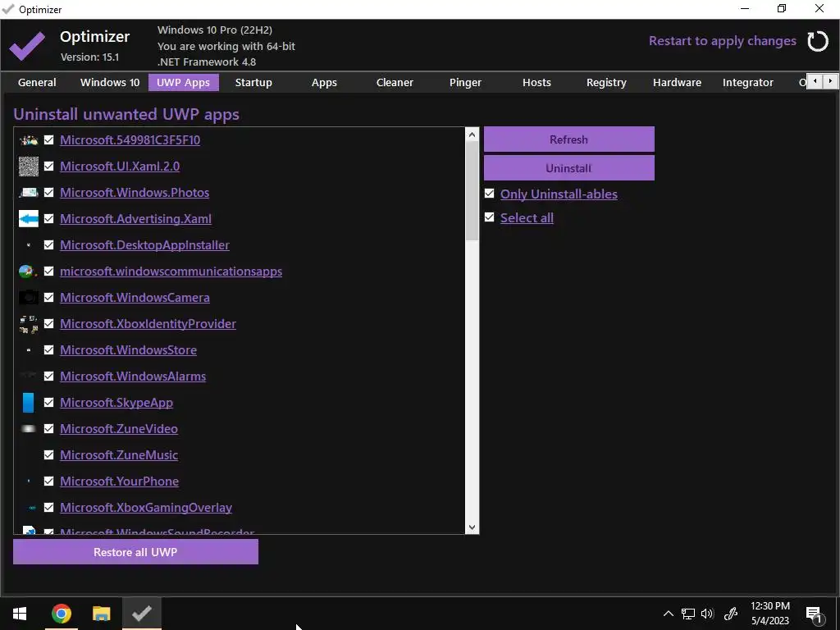Open the network status tray icon
The height and width of the screenshot is (630, 840).
click(688, 614)
